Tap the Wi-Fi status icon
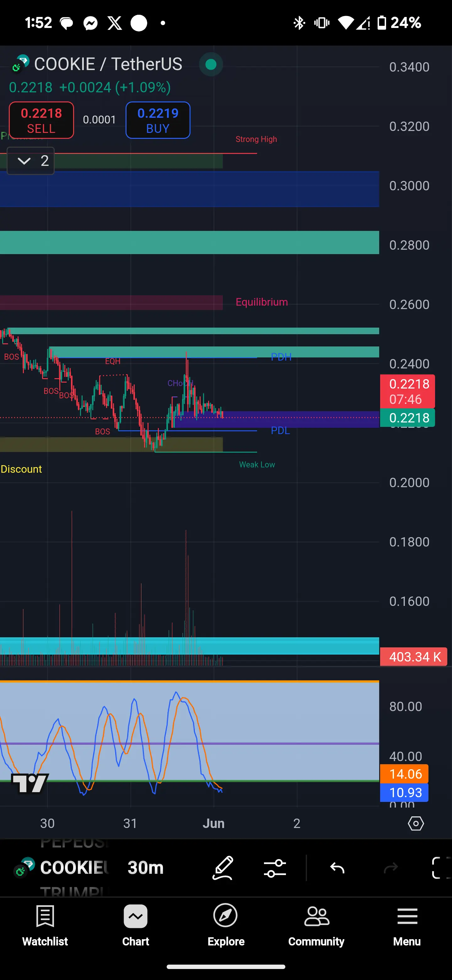The image size is (452, 980). click(x=346, y=23)
